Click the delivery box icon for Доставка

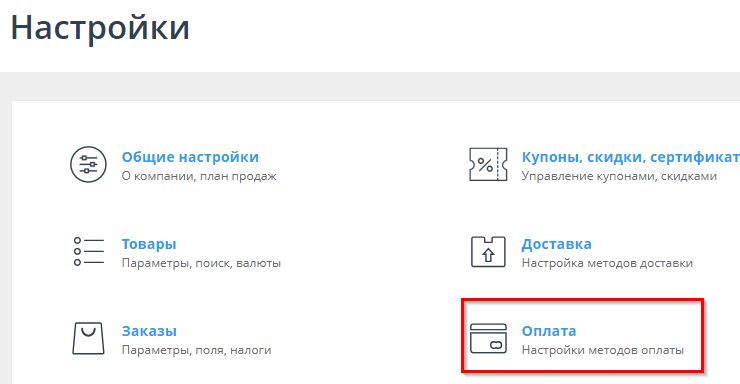[x=488, y=251]
